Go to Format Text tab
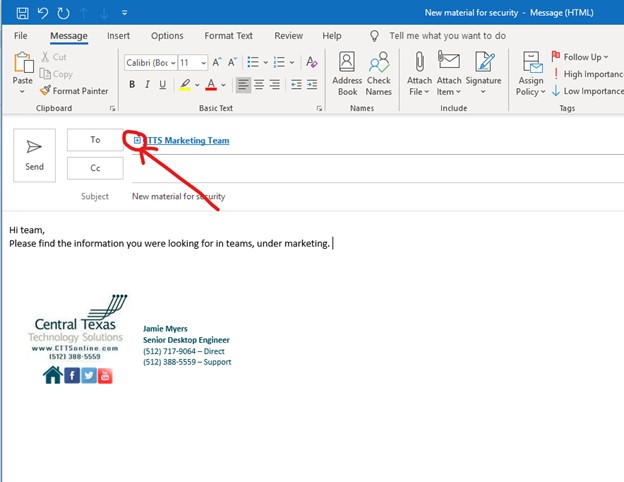Viewport: 624px width, 482px height. [228, 36]
